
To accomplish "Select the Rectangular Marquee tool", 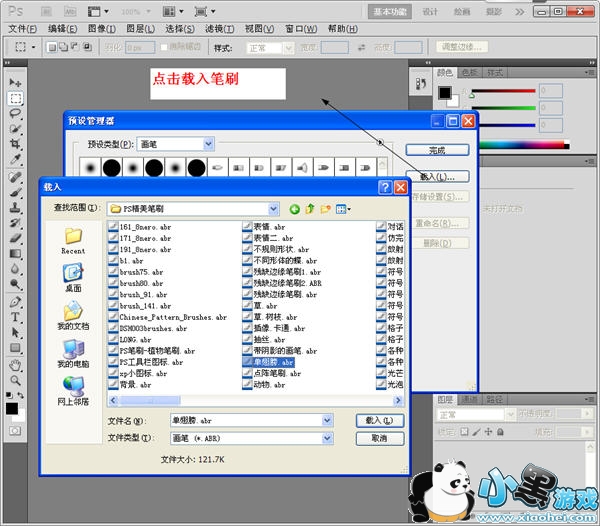I will coord(16,98).
